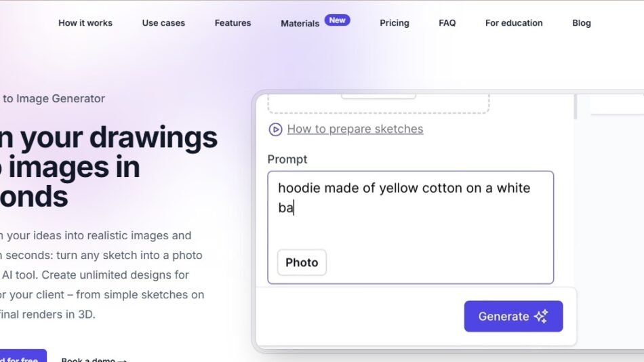This screenshot has height=362, width=644.
Task: Select Materials in the navigation bar
Action: click(x=300, y=24)
